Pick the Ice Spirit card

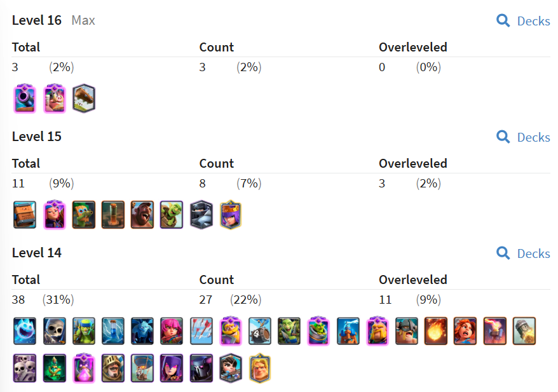tap(25, 331)
